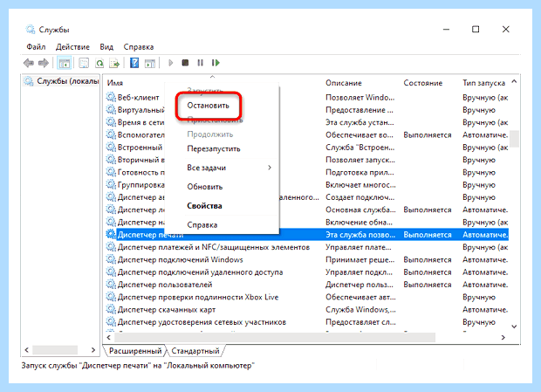Switch to the Стандартный tab
This screenshot has width=541, height=392.
point(195,351)
